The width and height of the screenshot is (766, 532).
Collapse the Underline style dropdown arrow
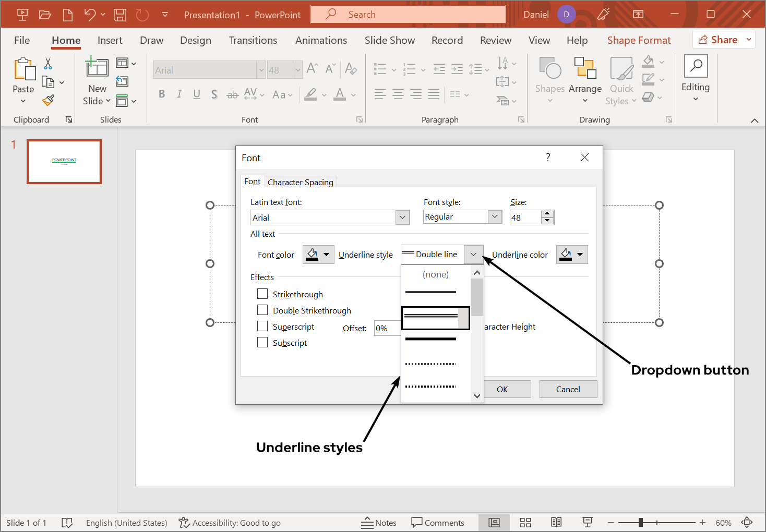click(473, 255)
